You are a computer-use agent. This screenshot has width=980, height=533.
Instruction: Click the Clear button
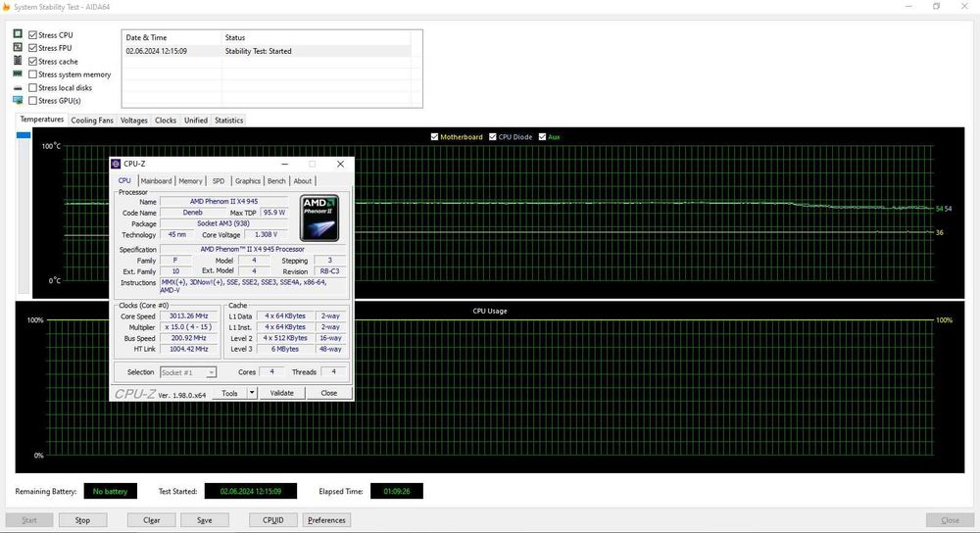click(151, 520)
